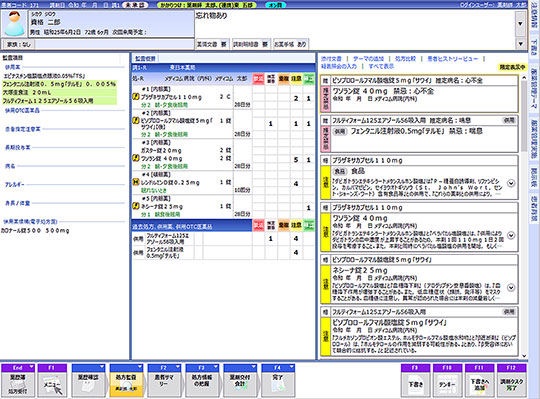Toggle the かかりつけ pharmacist pill

pos(207,5)
